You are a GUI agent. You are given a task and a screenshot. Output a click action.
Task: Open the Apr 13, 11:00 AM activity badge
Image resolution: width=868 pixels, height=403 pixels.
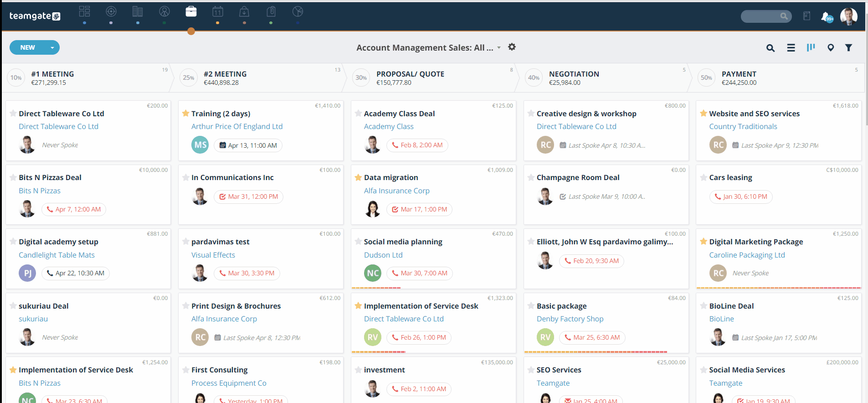pos(248,145)
